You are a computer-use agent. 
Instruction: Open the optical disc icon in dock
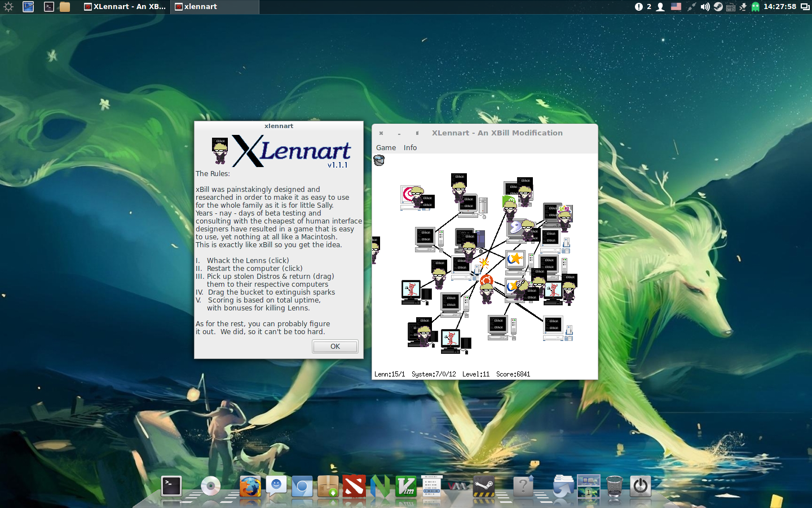tap(210, 486)
